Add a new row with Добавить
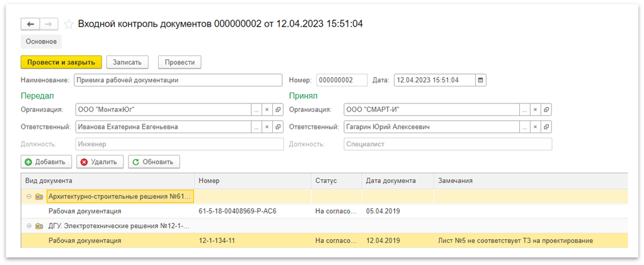 click(x=47, y=162)
